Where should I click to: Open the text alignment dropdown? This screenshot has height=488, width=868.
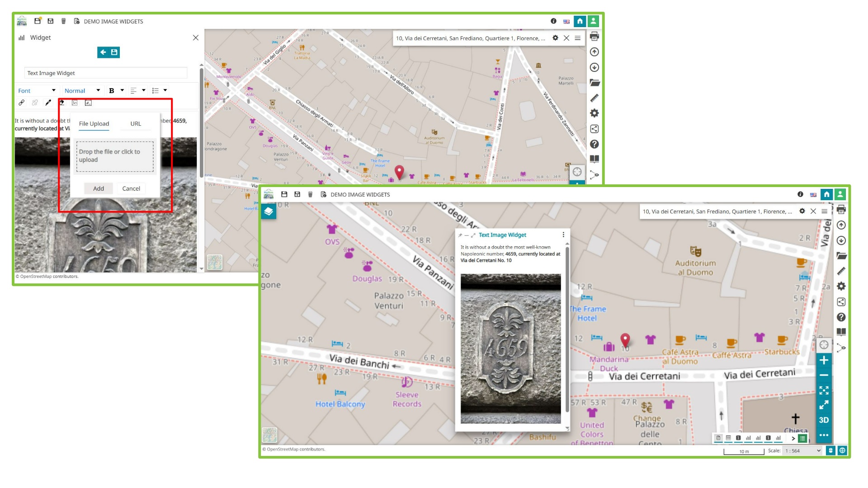coord(138,91)
